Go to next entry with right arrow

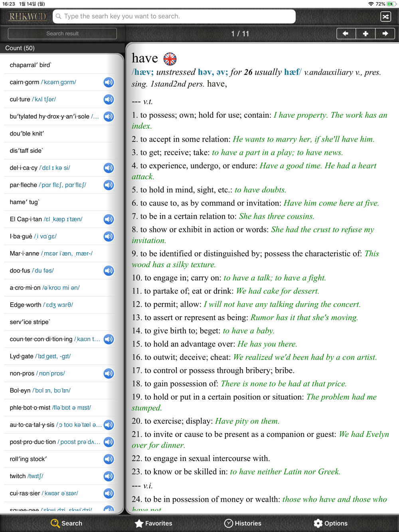pyautogui.click(x=385, y=33)
